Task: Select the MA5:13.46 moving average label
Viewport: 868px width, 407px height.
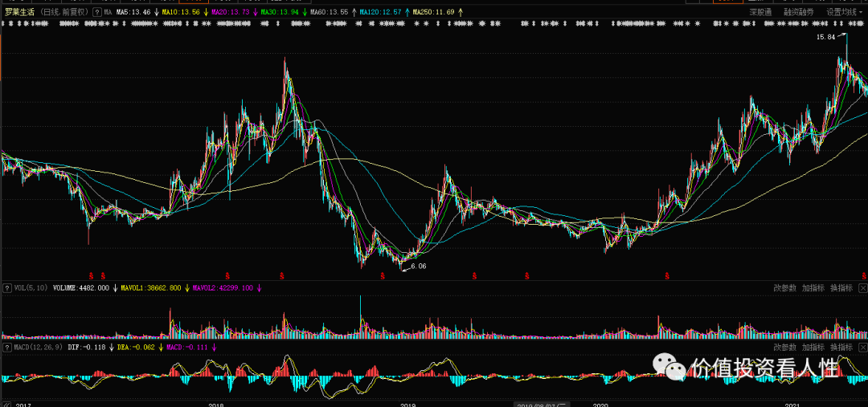Action: click(x=133, y=11)
